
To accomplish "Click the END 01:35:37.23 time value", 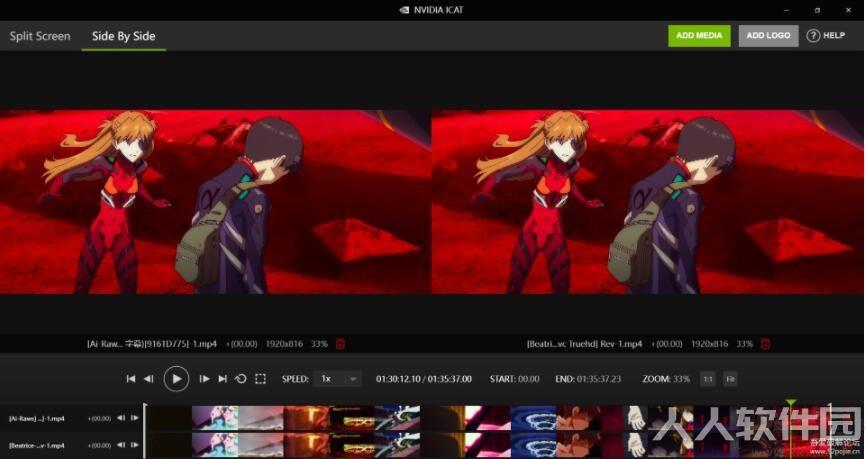I will pos(599,379).
